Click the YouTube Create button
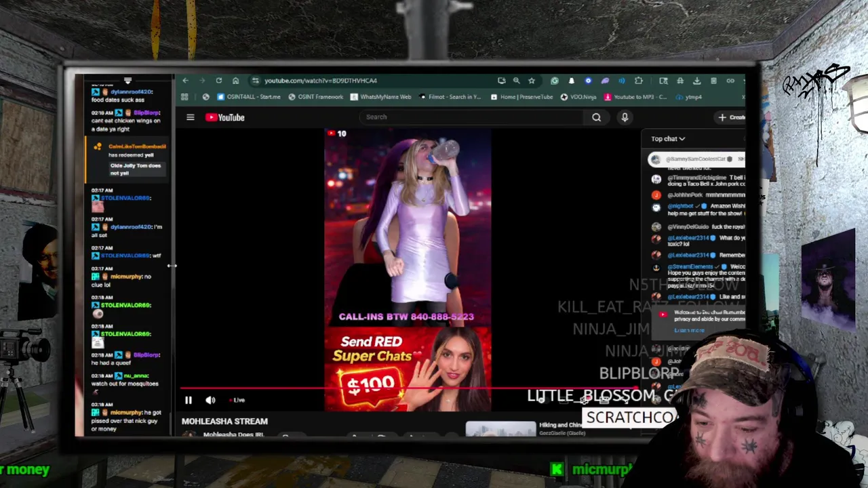 731,117
